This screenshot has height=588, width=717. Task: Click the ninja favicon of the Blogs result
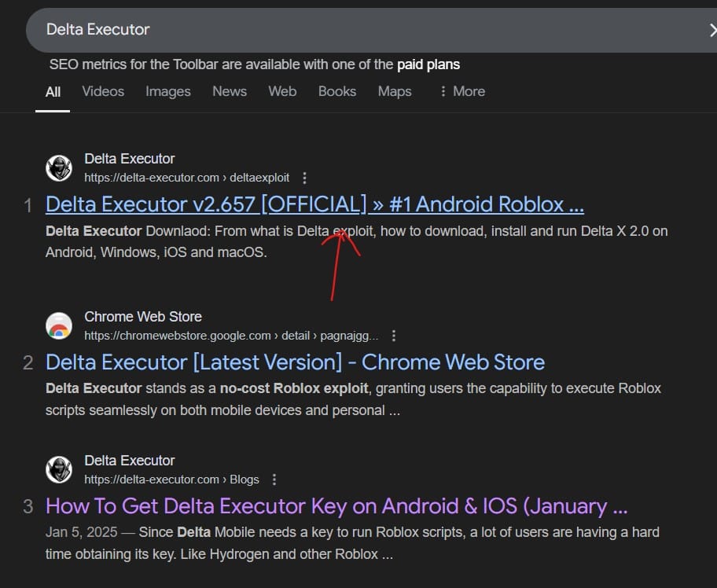(59, 469)
